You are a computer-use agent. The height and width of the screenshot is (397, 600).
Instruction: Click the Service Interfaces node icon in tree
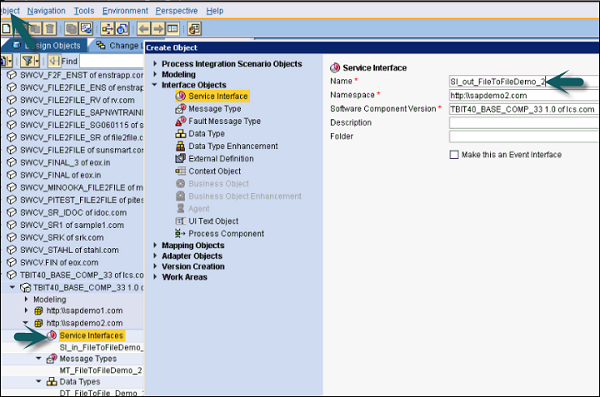pyautogui.click(x=52, y=335)
